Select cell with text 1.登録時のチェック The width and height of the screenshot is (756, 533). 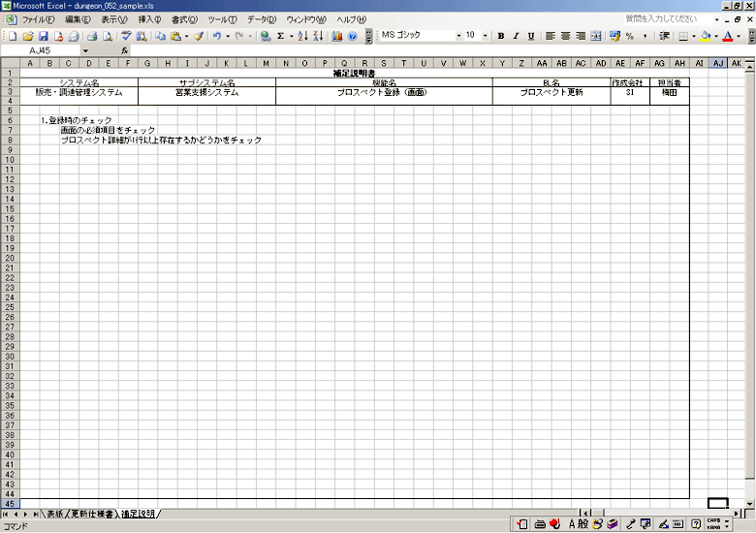pos(77,120)
